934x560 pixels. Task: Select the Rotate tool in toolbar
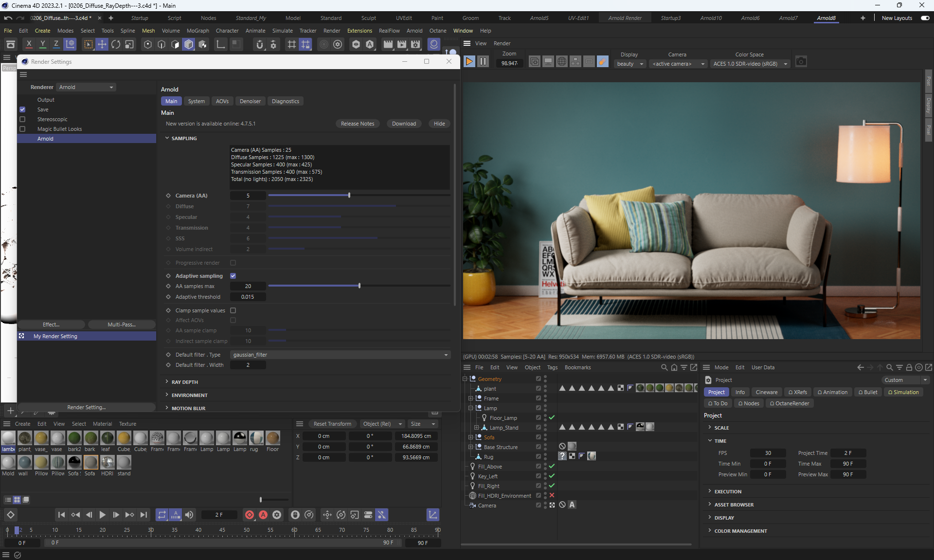[116, 45]
